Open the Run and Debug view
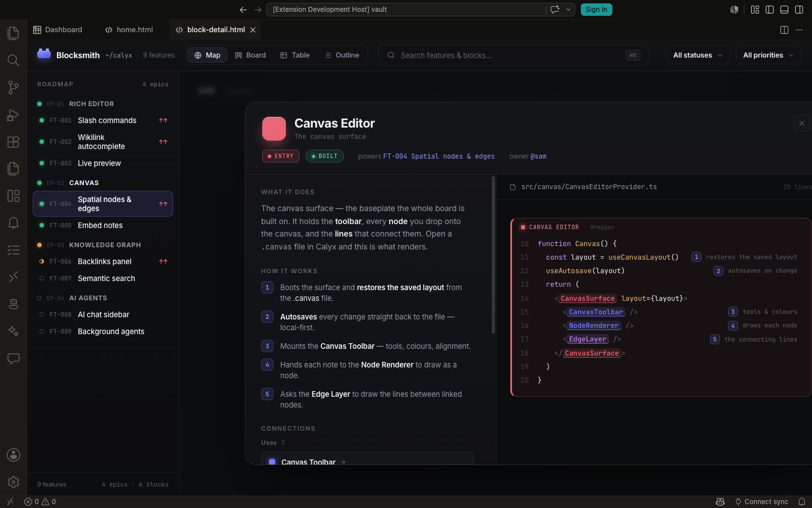 (x=14, y=115)
